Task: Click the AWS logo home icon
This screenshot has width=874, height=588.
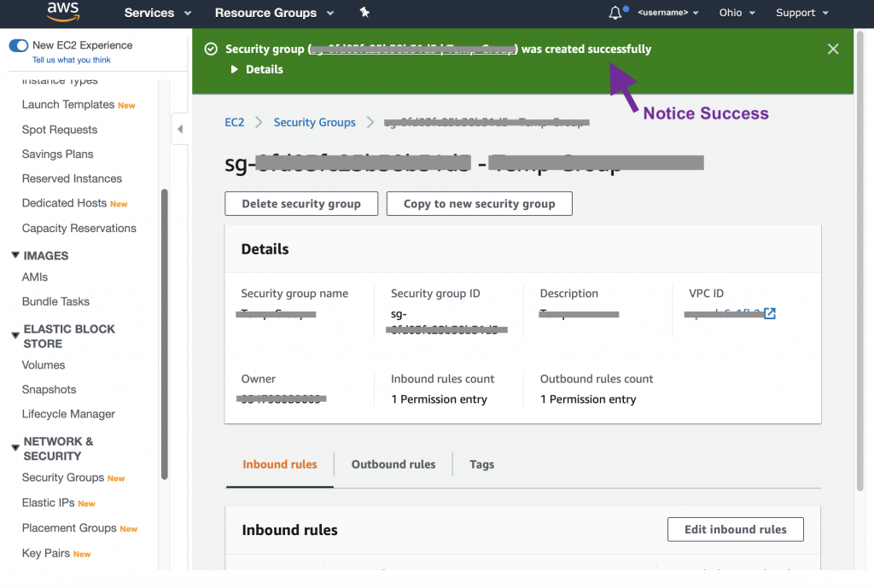Action: click(x=63, y=12)
